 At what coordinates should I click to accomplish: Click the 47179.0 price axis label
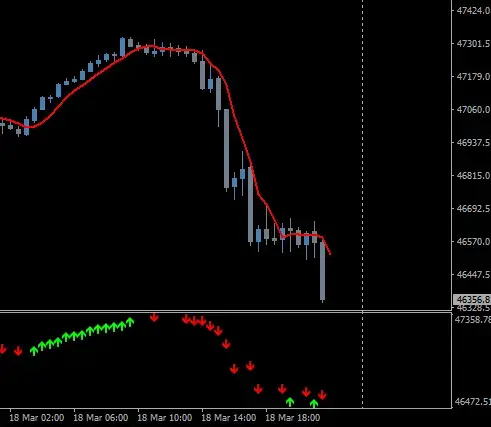[473, 77]
